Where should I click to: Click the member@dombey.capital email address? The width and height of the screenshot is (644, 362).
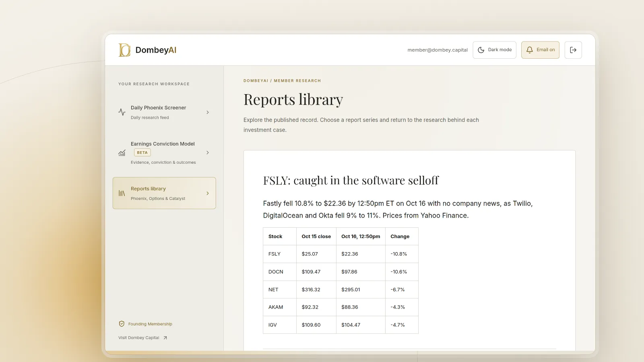438,50
